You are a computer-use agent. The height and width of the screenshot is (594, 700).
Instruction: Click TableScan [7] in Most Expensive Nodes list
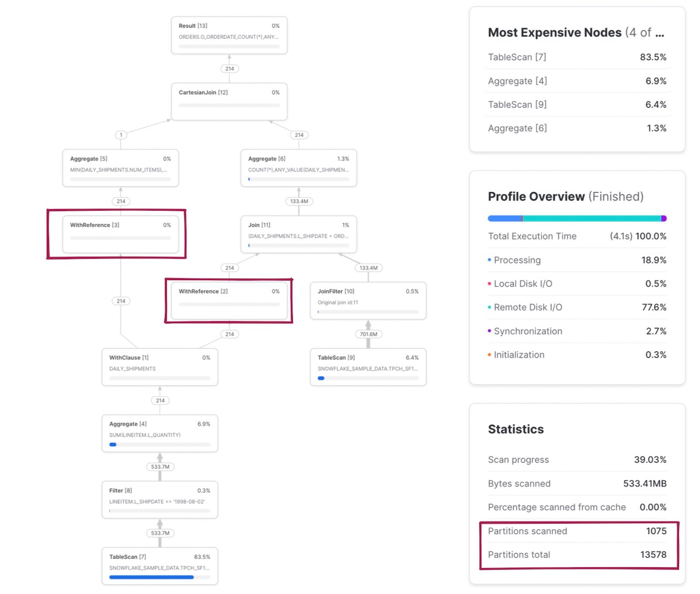coord(577,57)
